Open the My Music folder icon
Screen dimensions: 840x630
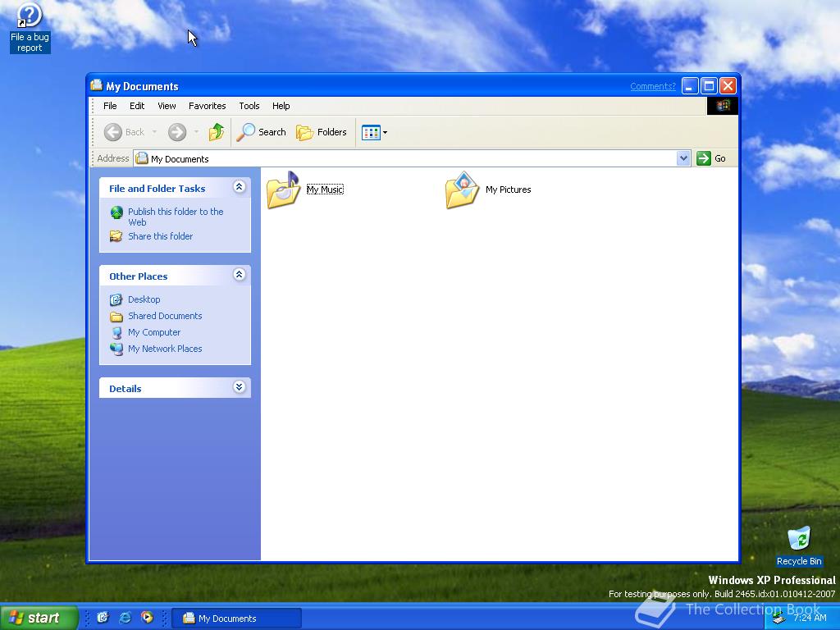(x=284, y=189)
